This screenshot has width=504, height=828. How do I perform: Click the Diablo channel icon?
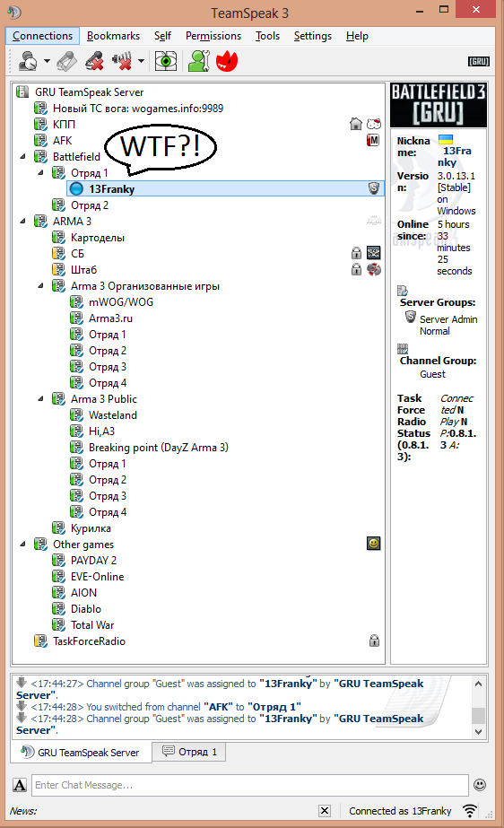coord(58,609)
